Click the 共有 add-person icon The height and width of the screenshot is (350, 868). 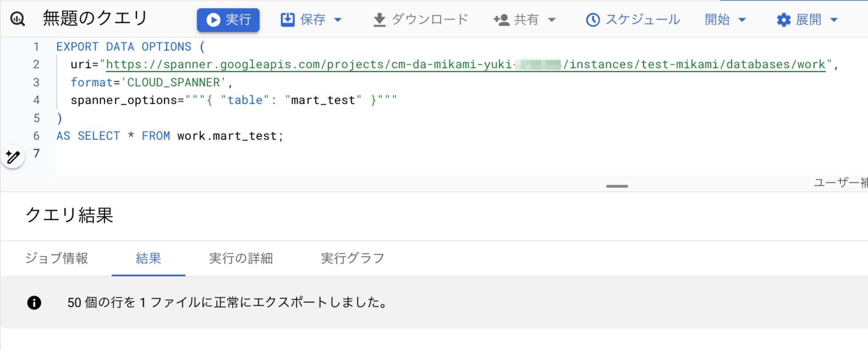pos(501,20)
